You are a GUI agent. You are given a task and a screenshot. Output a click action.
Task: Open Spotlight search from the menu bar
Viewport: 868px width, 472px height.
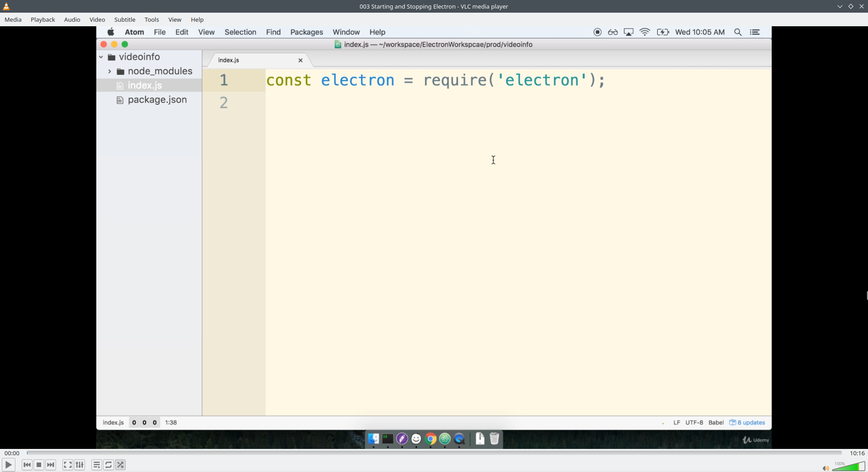pos(738,32)
